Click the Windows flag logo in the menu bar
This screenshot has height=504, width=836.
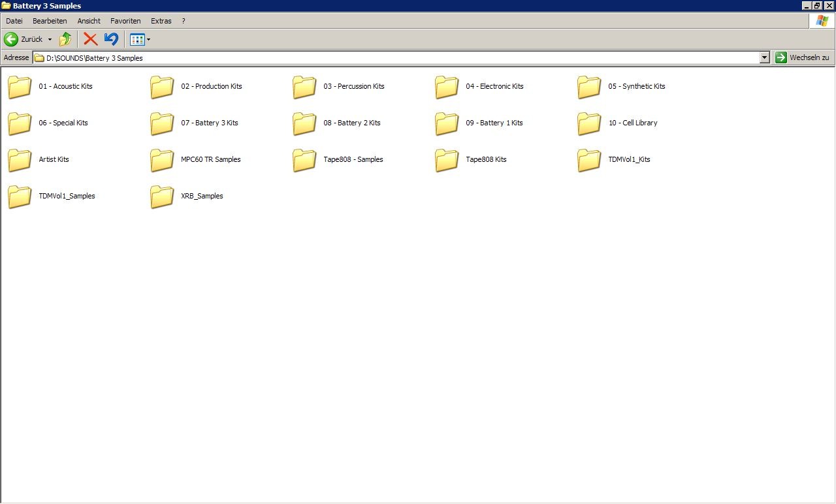coord(822,21)
